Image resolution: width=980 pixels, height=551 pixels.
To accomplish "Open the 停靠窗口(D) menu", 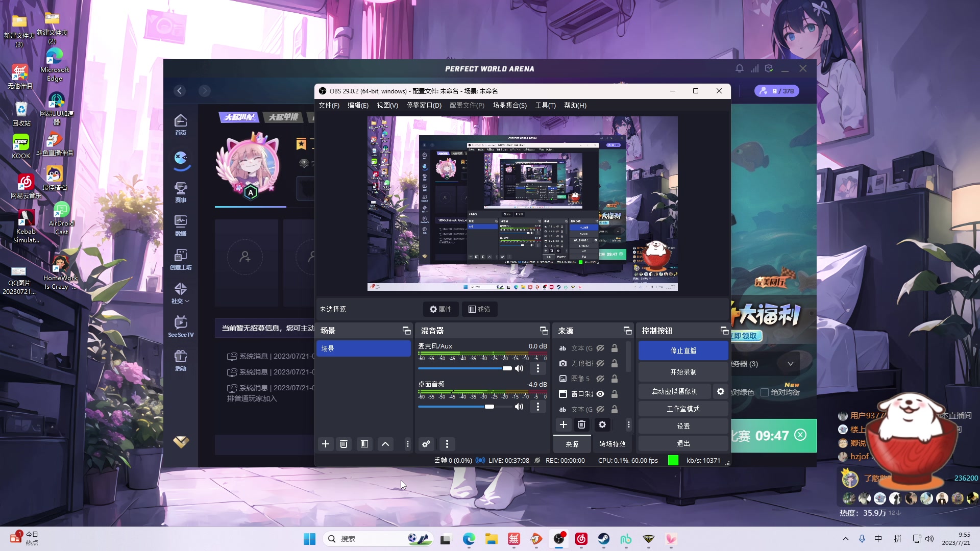I will pyautogui.click(x=424, y=105).
